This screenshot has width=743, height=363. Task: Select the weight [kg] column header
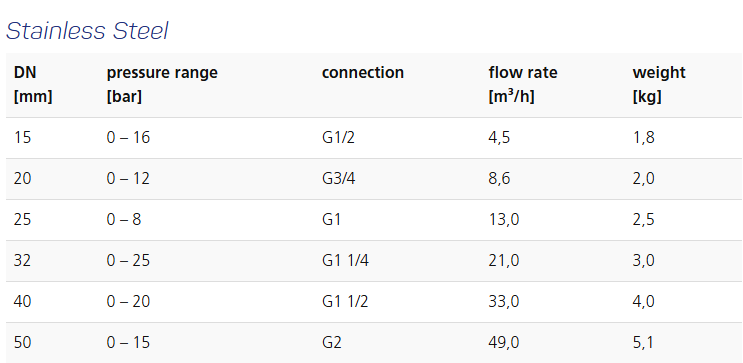pos(659,85)
